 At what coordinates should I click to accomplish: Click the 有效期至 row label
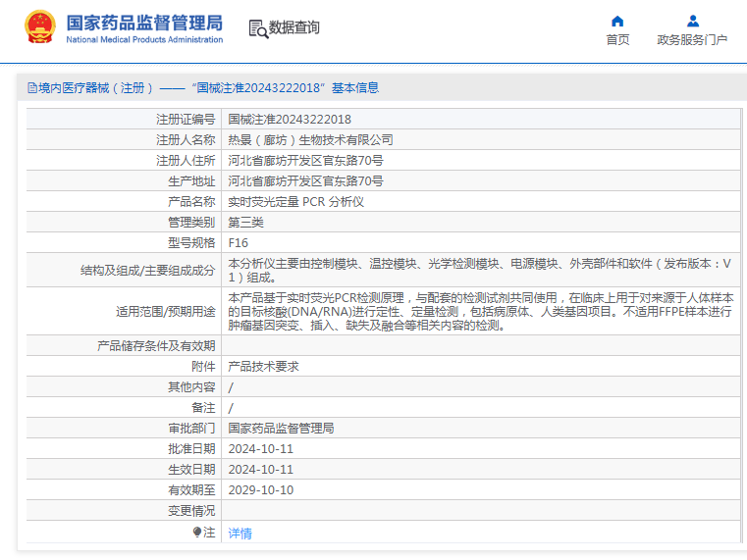(x=191, y=490)
